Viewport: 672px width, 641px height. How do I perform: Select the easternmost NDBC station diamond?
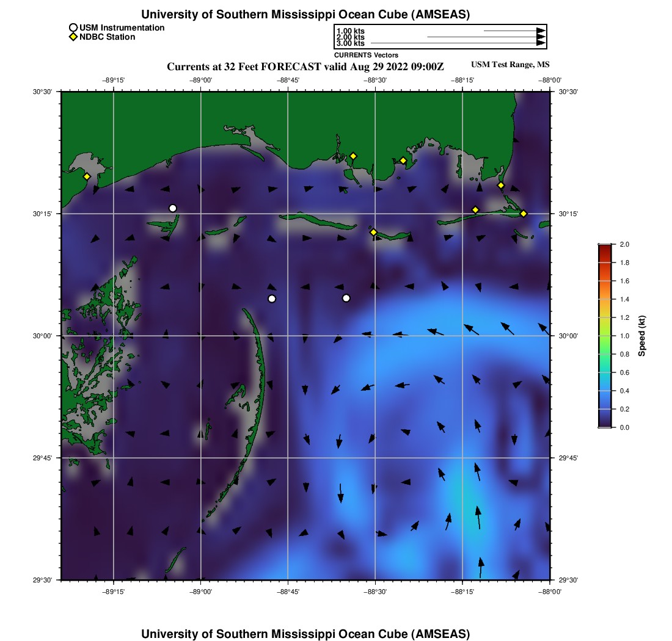pos(524,213)
